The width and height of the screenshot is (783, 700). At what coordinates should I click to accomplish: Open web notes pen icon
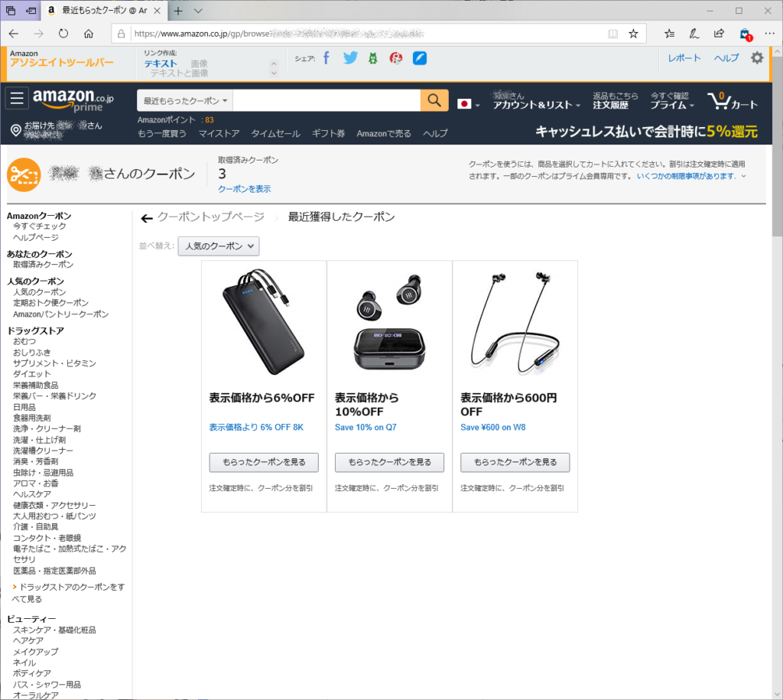pos(694,34)
